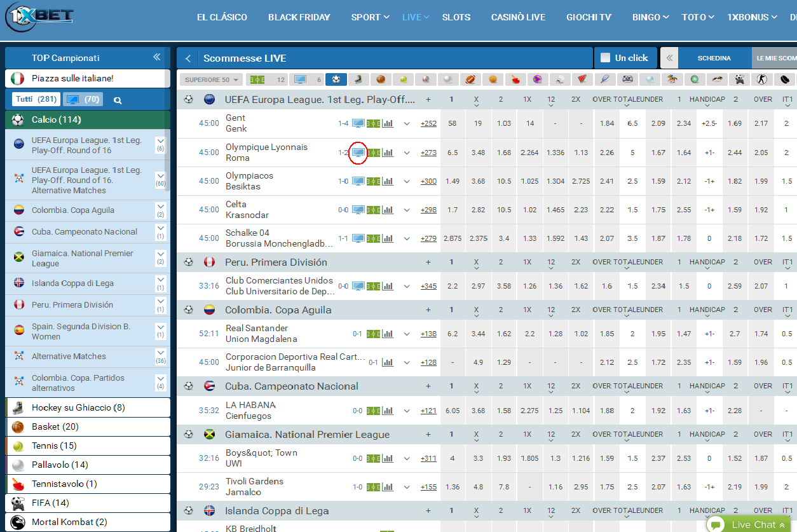This screenshot has height=532, width=797.
Task: Open statistics chart for Boys Town vs UWI
Action: (388, 458)
